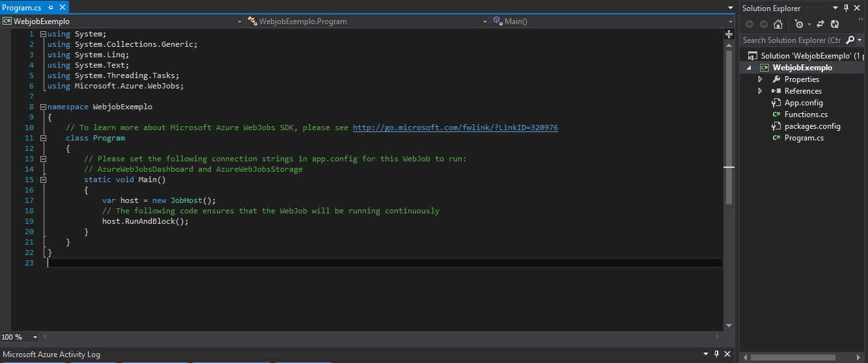The width and height of the screenshot is (868, 363).
Task: Click the JobHost type name in code
Action: [187, 200]
